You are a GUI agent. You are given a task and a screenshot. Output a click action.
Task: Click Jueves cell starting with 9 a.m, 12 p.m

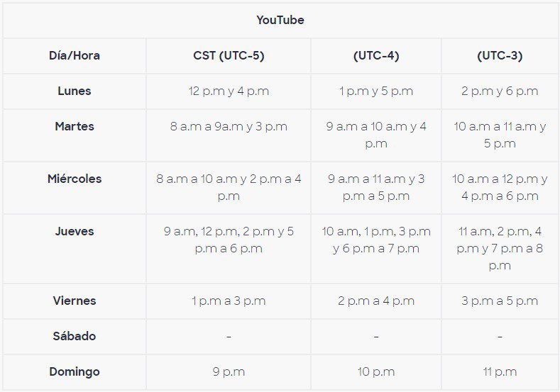pos(229,240)
